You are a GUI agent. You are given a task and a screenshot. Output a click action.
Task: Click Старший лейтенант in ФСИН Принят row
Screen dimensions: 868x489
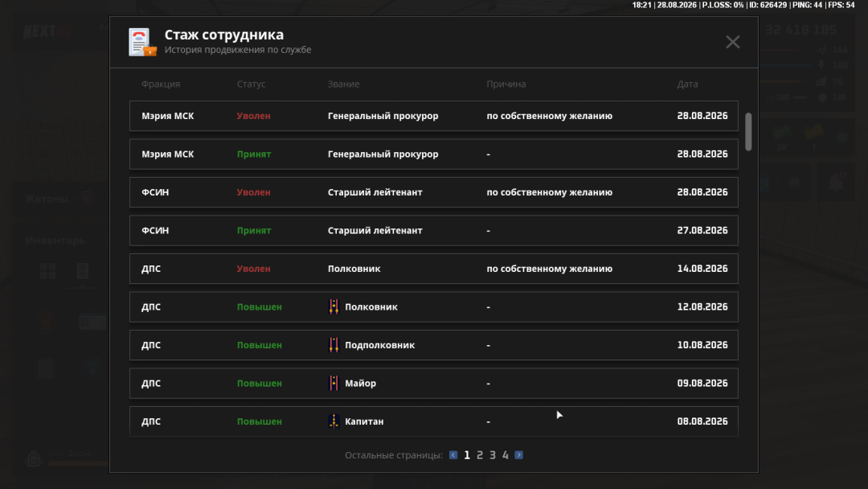point(375,230)
